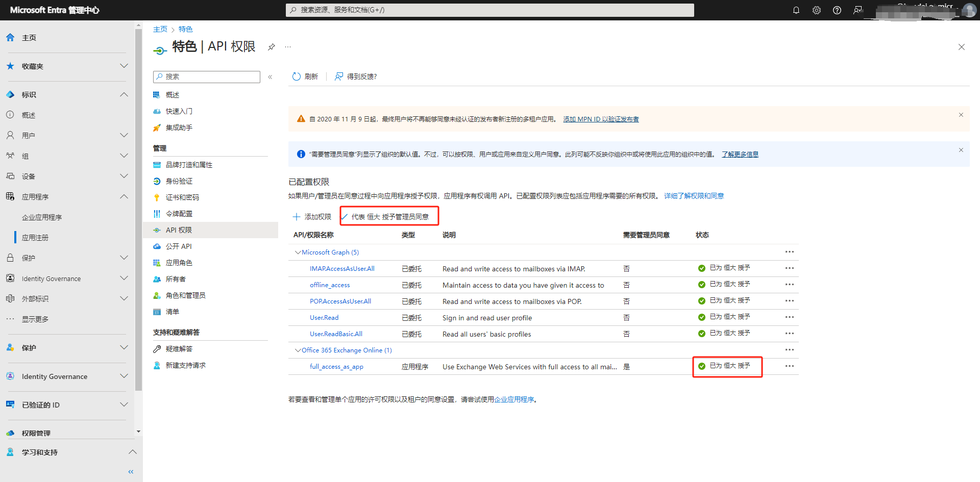Pin the API 权限 page using the pin icon
980x482 pixels.
[271, 46]
